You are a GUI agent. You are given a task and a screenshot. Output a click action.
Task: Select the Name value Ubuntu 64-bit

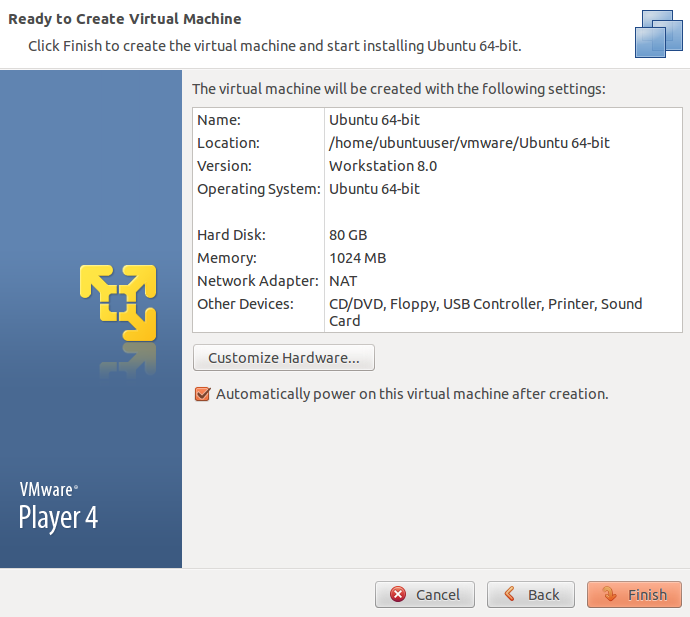pos(374,120)
